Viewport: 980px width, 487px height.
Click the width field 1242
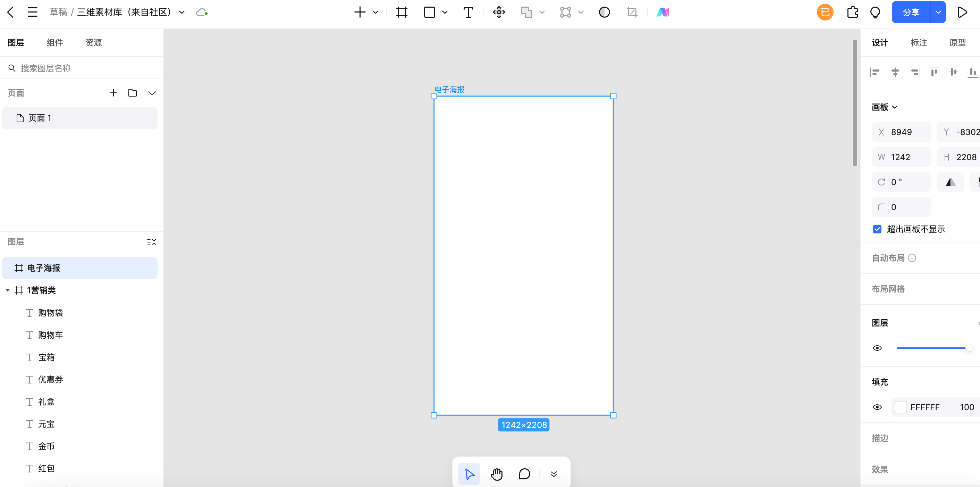[x=901, y=157]
